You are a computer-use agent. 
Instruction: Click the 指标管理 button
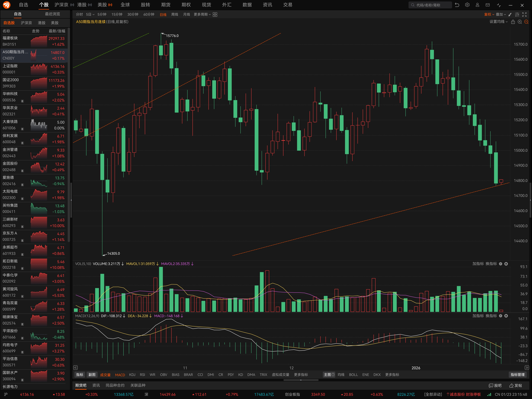(x=517, y=374)
